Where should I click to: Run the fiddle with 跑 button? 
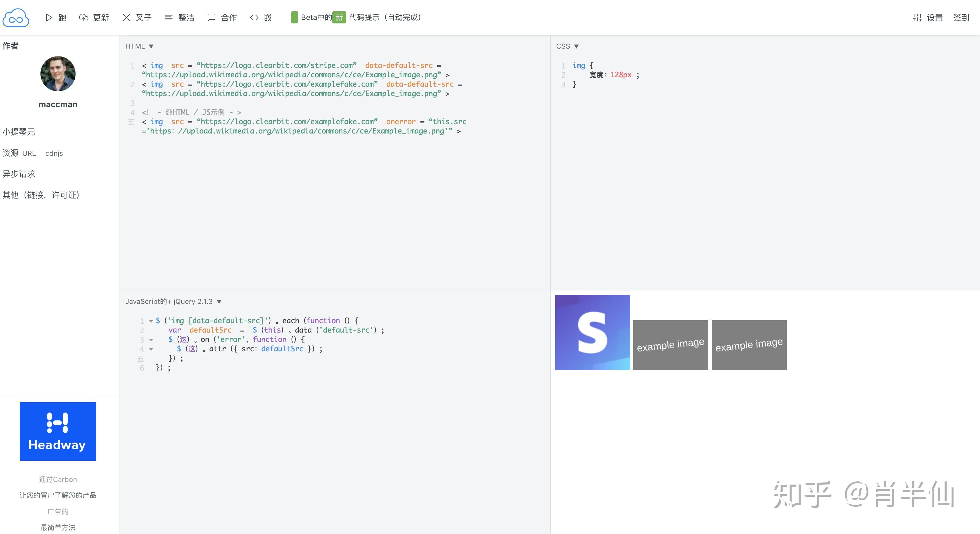tap(56, 18)
